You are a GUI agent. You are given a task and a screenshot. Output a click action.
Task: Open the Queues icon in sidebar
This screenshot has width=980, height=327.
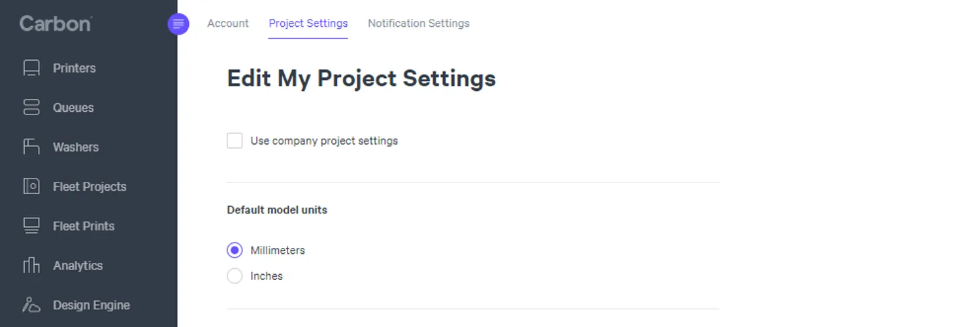31,107
